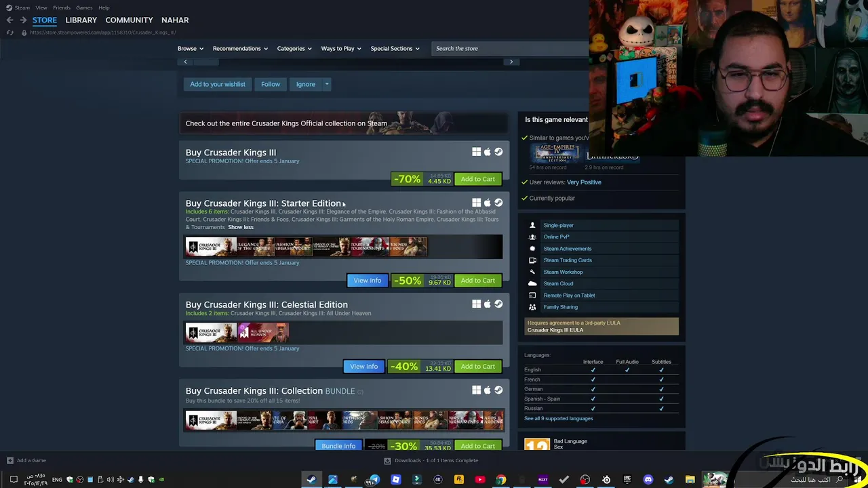Click the Steam Achievements feature icon

532,249
